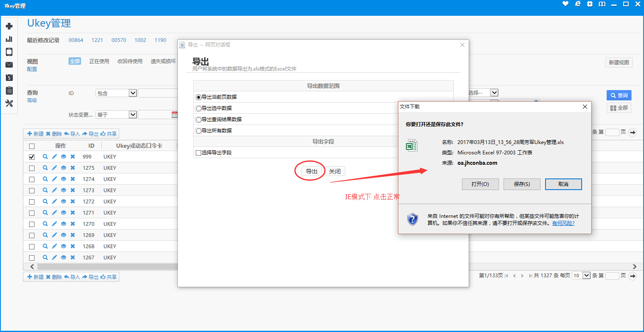Click the pencil edit icon for row 1273
Viewport: 644px width, 332px height.
(54, 190)
